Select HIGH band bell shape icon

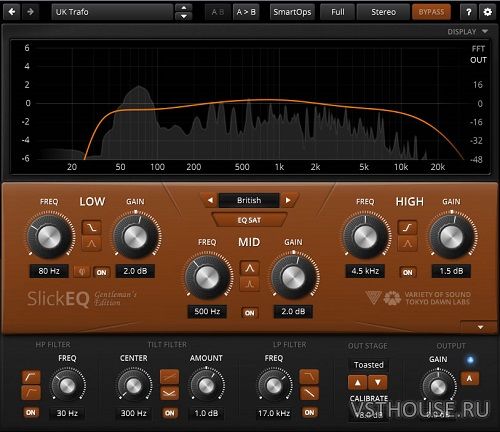pyautogui.click(x=407, y=244)
